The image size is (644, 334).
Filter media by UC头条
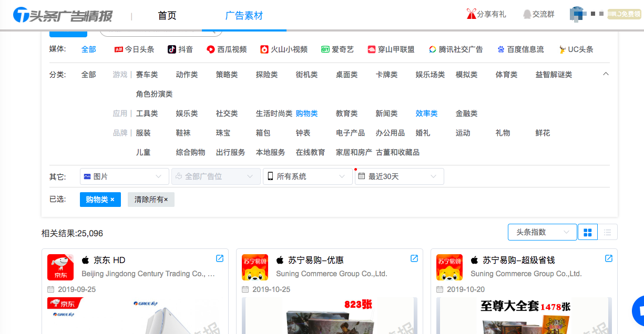(576, 49)
